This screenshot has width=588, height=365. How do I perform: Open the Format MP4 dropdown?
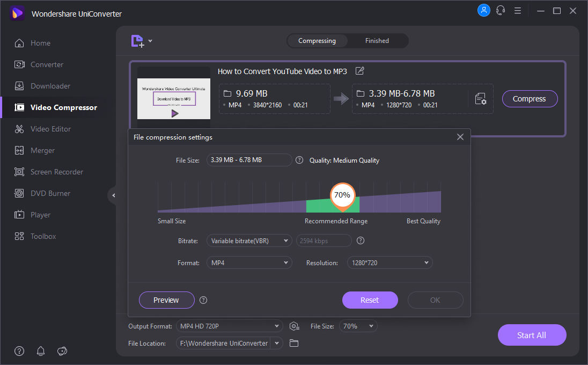(249, 263)
